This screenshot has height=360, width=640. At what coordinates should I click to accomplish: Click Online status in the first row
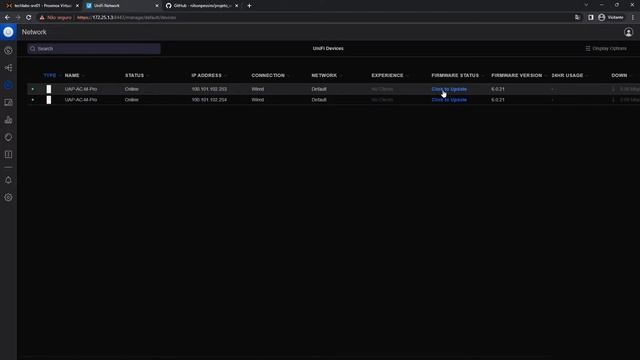click(x=131, y=89)
